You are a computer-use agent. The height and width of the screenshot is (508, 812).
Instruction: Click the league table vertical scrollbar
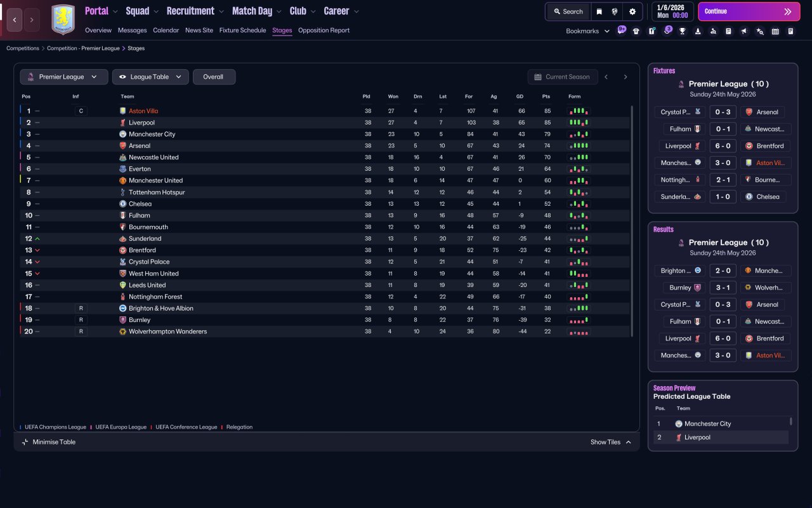point(632,221)
